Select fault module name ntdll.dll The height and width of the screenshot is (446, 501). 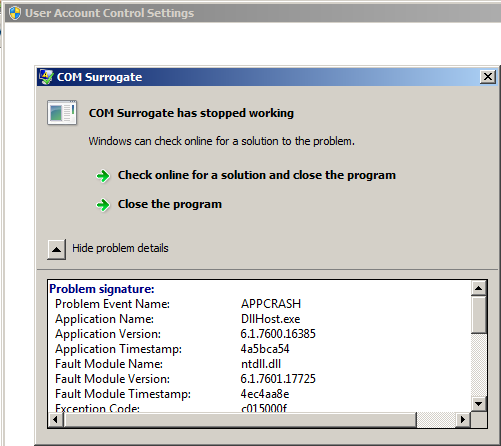[x=261, y=364]
